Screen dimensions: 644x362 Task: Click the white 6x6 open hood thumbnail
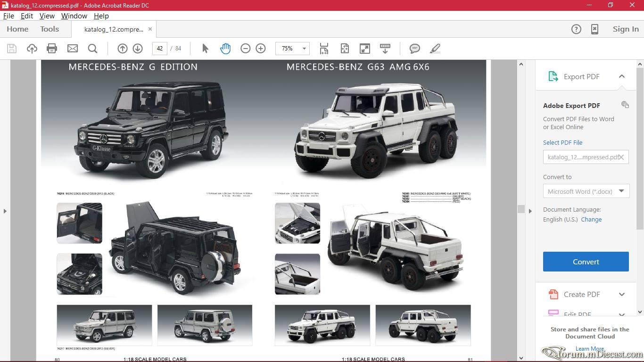(x=297, y=223)
